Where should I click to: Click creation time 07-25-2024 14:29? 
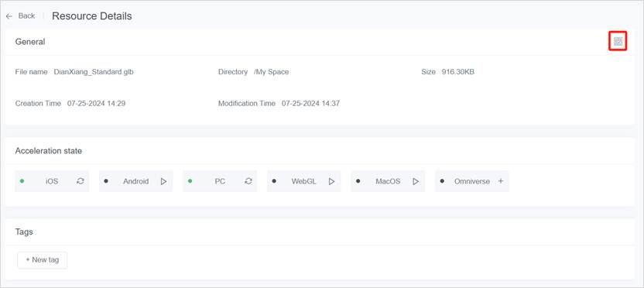tap(96, 104)
